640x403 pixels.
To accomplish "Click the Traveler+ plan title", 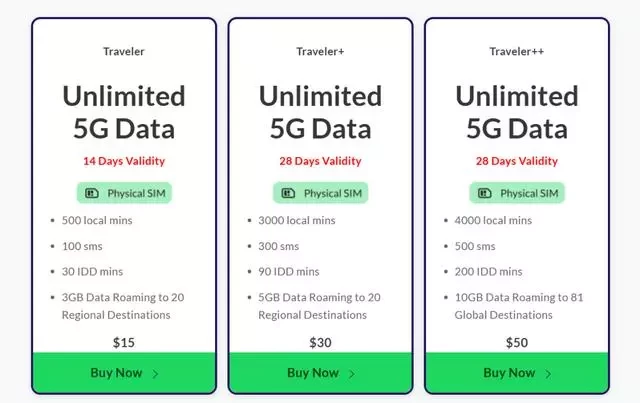I will coord(320,51).
